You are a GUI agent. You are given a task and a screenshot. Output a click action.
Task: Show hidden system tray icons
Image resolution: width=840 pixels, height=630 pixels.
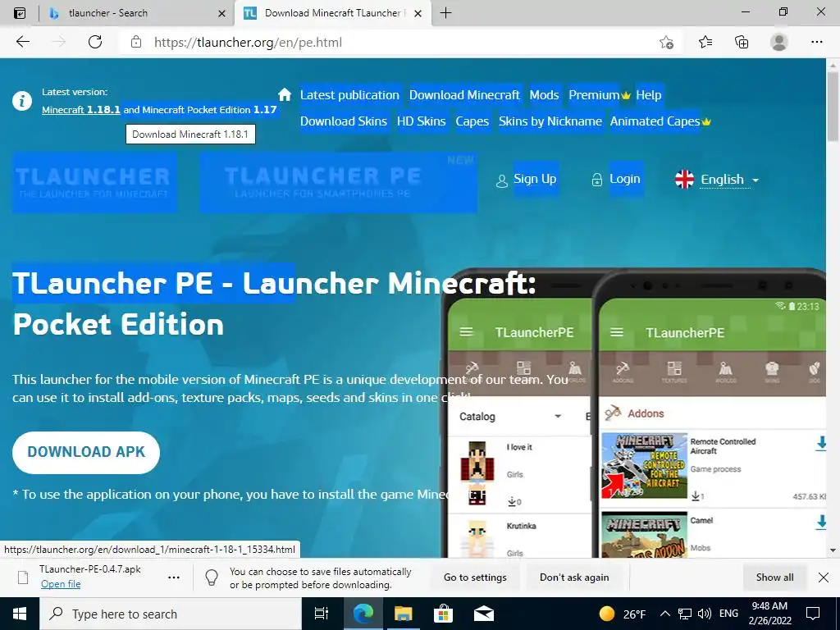coord(664,614)
